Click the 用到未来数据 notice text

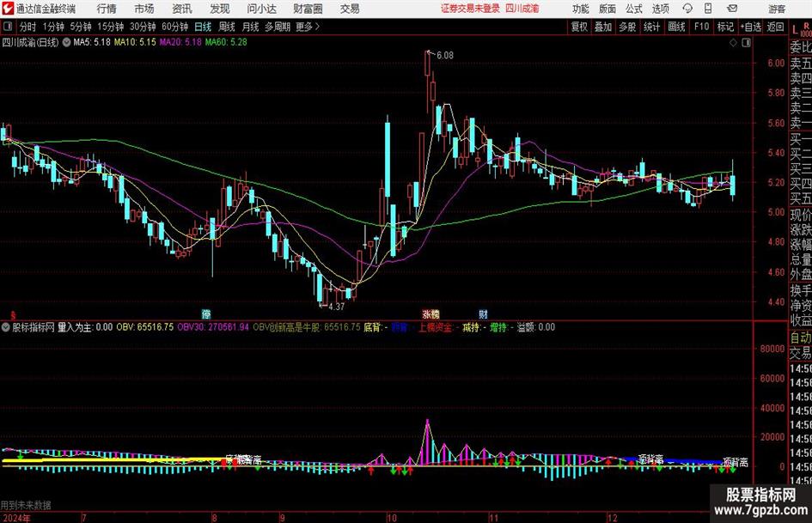point(26,505)
